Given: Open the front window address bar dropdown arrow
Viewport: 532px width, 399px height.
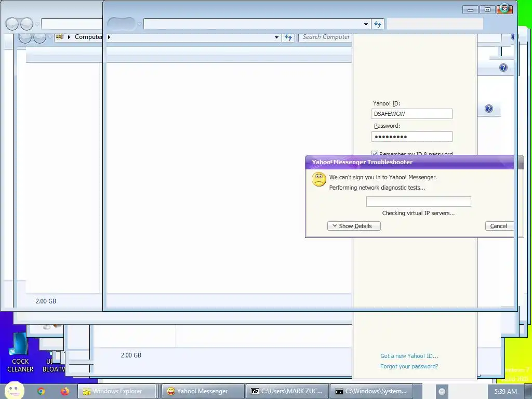Looking at the screenshot, I should click(x=366, y=24).
